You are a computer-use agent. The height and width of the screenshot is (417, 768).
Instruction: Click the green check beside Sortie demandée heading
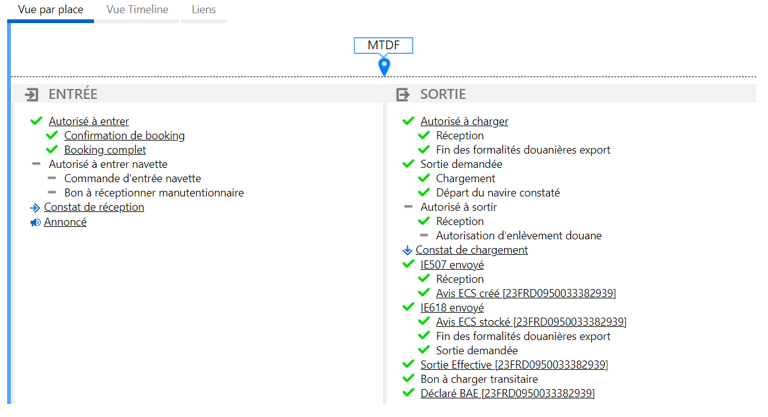coord(408,163)
